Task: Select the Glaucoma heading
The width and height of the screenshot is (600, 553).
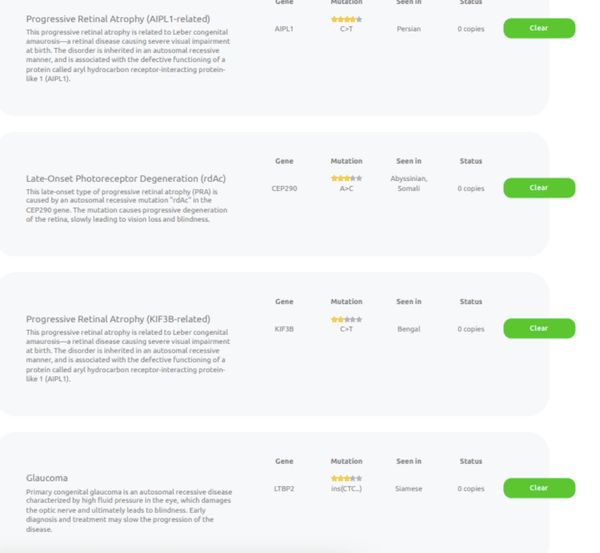Action: tap(47, 478)
